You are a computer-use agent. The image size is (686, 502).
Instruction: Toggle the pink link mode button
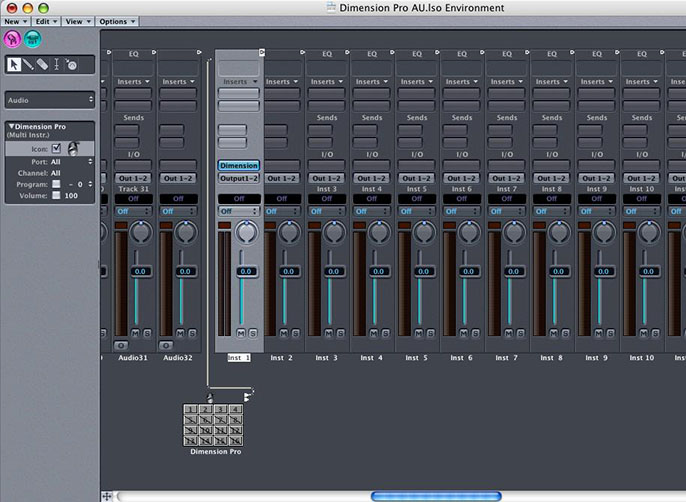coord(12,39)
